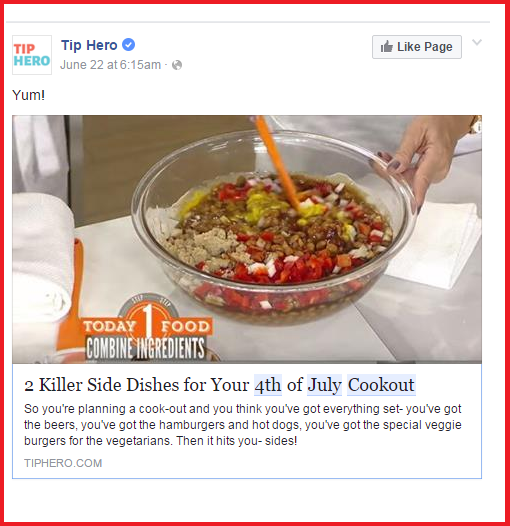Open the glass bowl recipe image preview
This screenshot has height=526, width=510.
point(247,239)
